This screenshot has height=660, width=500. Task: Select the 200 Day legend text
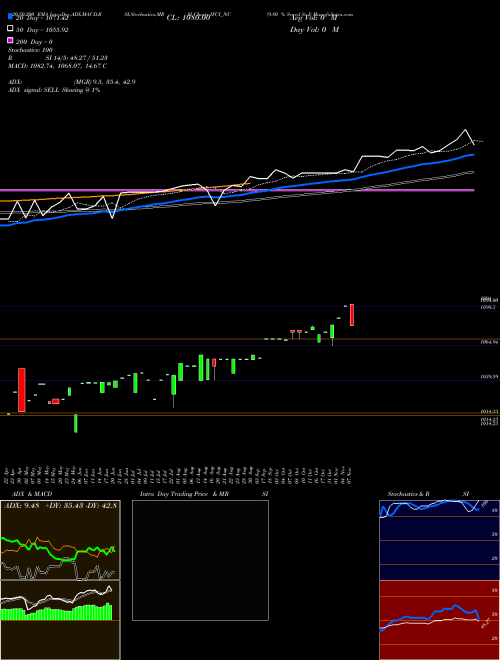34,42
